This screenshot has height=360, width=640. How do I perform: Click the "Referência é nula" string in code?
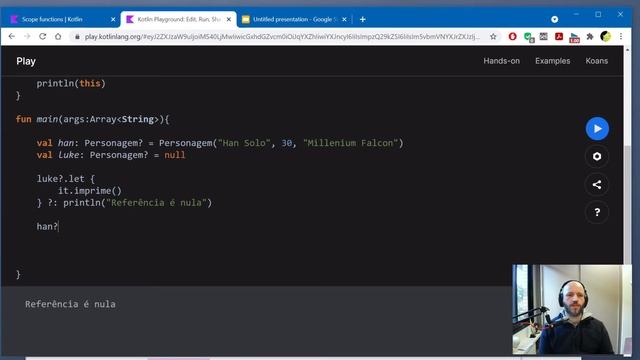click(x=156, y=203)
